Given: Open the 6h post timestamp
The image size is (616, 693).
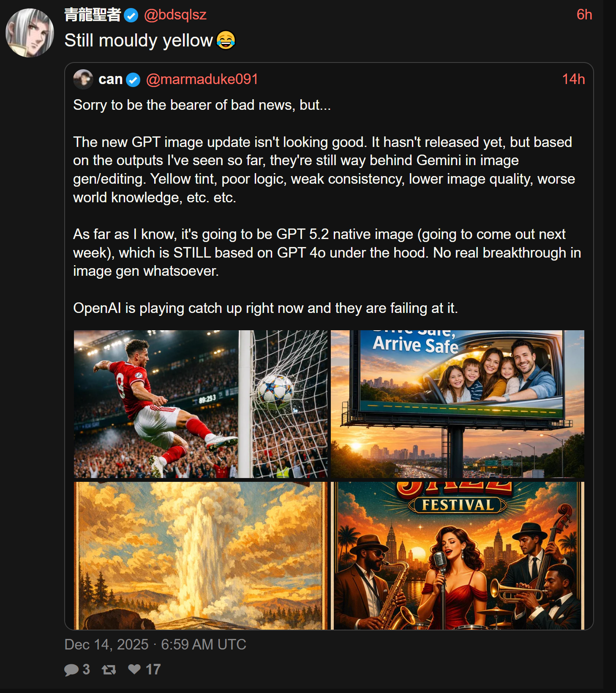Looking at the screenshot, I should [x=584, y=15].
